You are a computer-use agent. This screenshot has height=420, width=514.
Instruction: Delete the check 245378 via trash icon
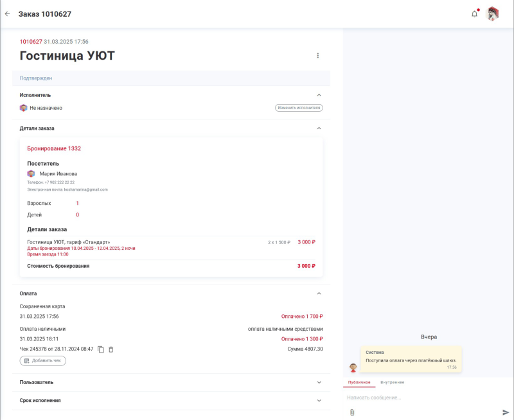coord(110,350)
